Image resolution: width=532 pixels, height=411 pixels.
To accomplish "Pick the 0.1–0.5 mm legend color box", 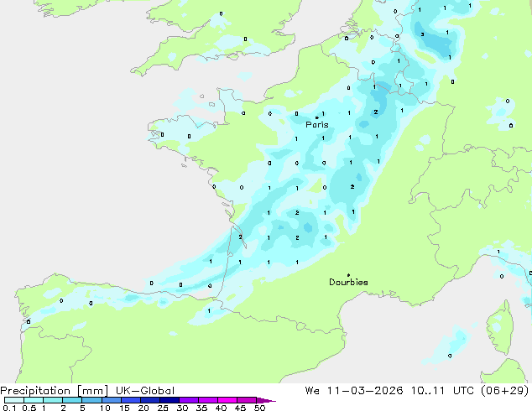I will click(14, 400).
